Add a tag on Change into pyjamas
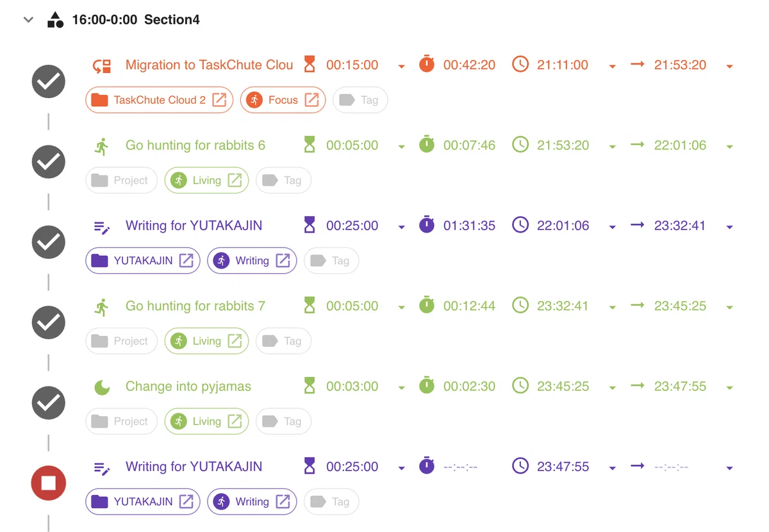The image size is (769, 532). point(283,422)
